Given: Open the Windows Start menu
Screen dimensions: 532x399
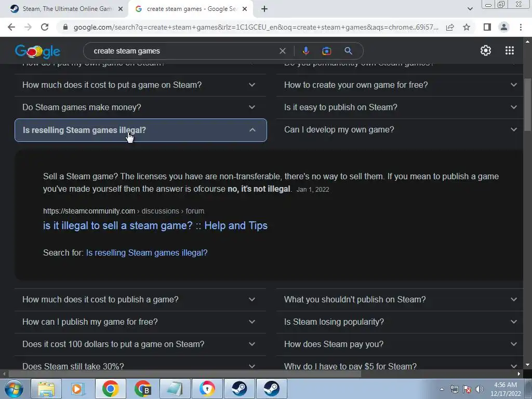Looking at the screenshot, I should pos(14,389).
